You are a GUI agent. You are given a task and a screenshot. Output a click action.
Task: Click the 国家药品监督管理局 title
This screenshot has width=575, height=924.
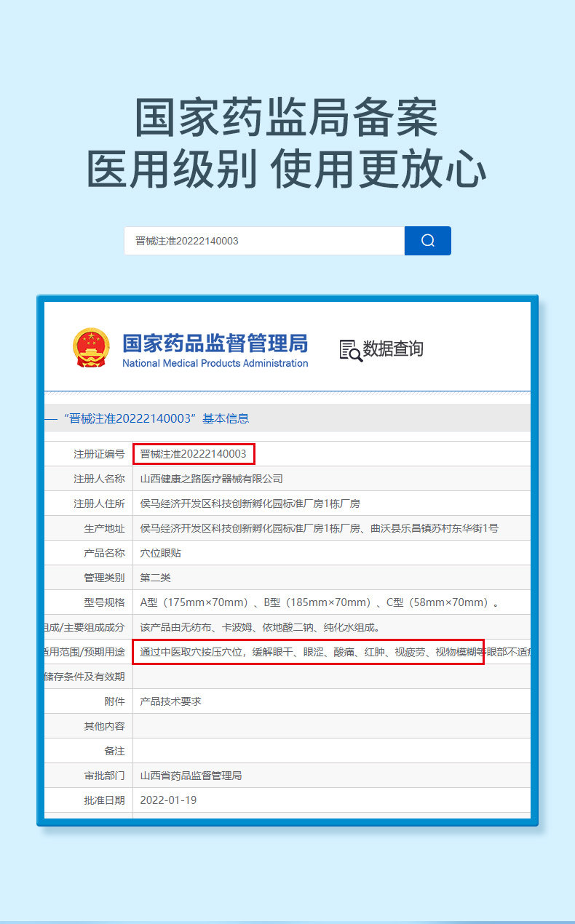pos(215,343)
